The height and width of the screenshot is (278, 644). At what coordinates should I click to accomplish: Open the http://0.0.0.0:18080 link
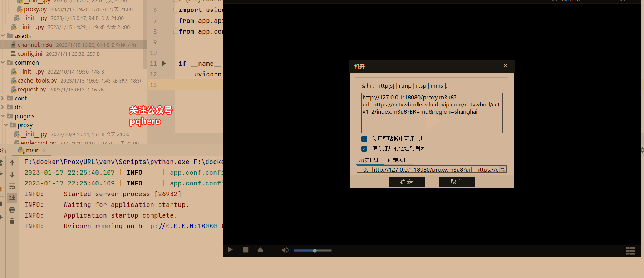178,226
